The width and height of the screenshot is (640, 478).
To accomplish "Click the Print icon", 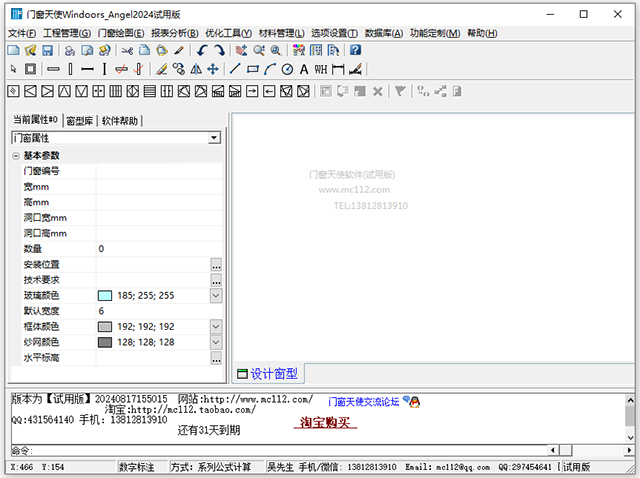I will pyautogui.click(x=70, y=50).
